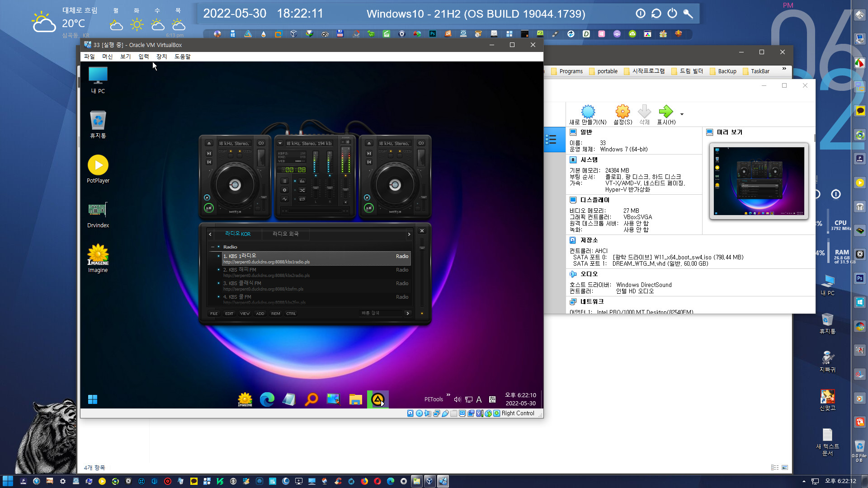Click the optical disk status icon in VM statusbar
This screenshot has height=488, width=868.
click(x=419, y=413)
